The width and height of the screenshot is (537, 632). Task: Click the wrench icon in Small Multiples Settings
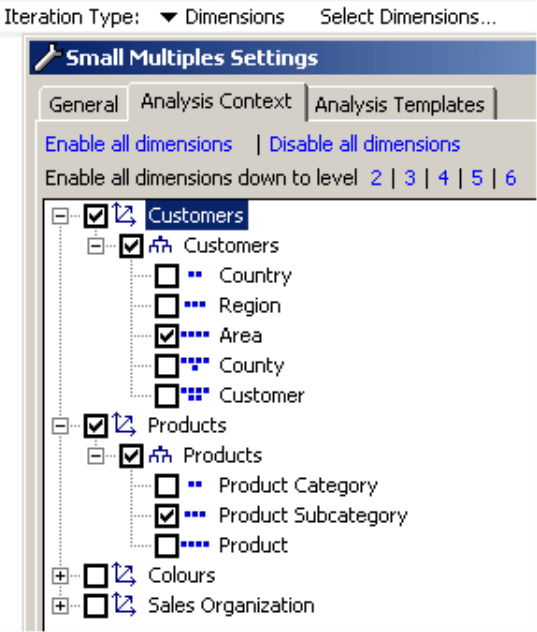pos(48,58)
